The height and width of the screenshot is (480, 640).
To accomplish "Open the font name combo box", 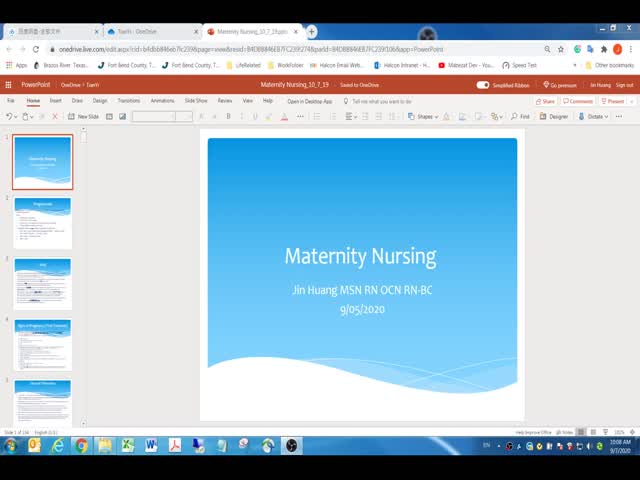I will click(154, 117).
